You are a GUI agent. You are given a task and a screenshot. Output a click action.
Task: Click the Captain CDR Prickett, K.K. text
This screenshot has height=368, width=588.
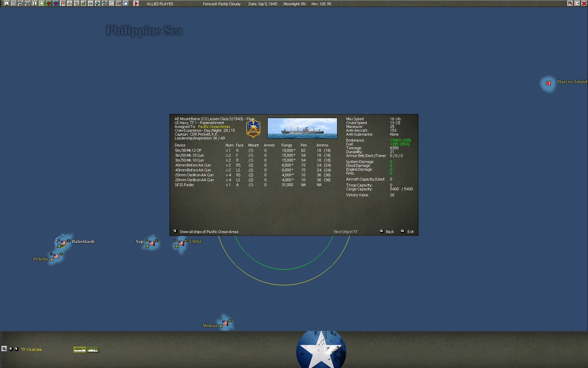[196, 134]
